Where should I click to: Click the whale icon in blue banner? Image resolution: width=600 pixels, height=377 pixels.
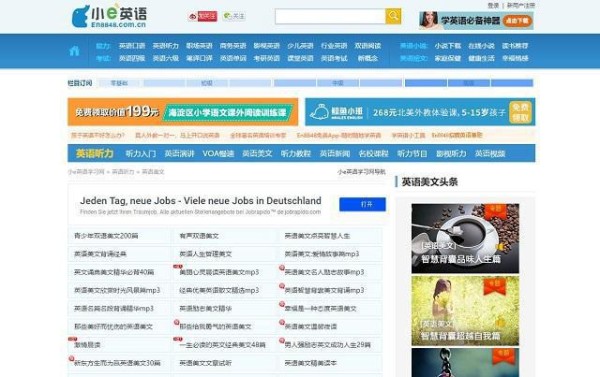320,112
